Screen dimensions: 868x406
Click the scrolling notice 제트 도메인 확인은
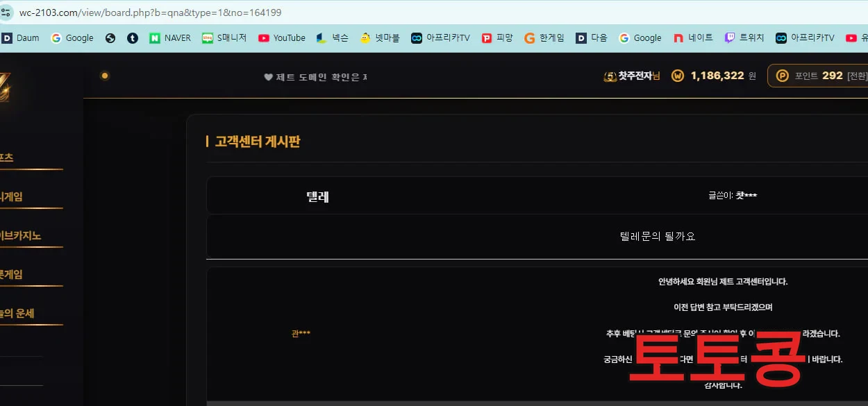click(x=322, y=77)
